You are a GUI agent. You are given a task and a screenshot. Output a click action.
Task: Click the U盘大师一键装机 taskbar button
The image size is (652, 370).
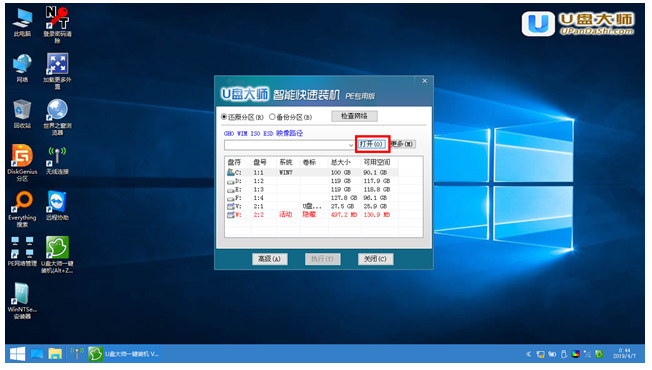point(123,354)
